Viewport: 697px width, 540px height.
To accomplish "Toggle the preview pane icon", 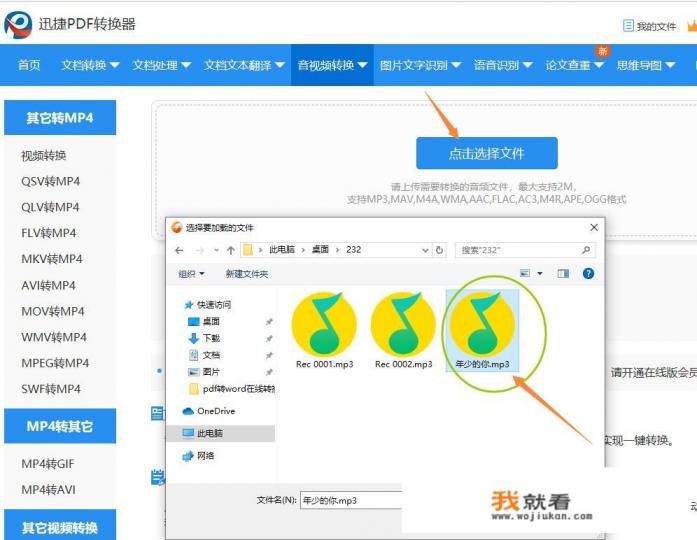I will coord(563,273).
